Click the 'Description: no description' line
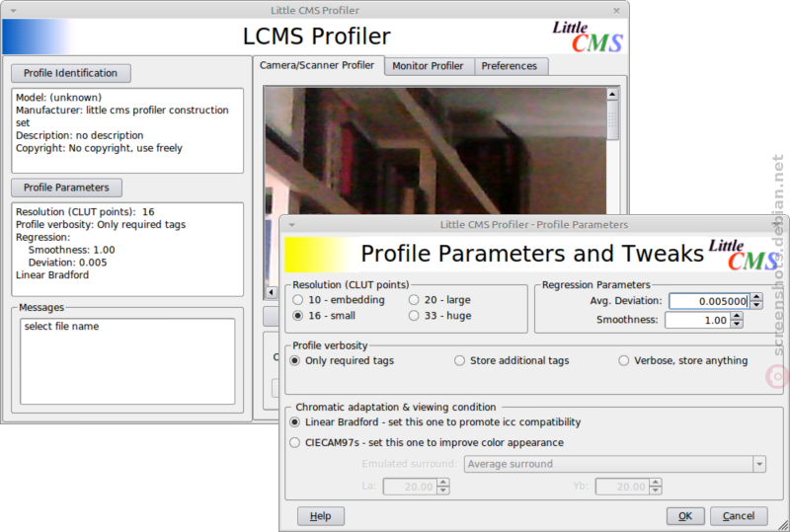 click(x=80, y=135)
